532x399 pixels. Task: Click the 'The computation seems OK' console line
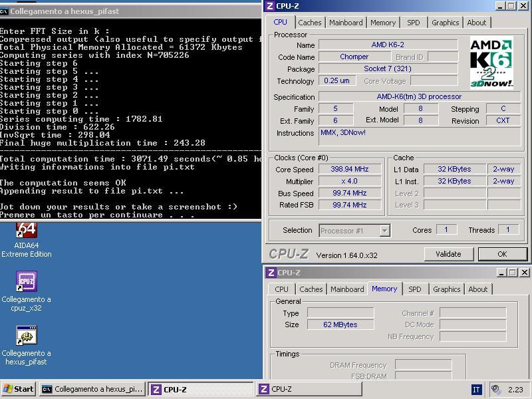pyautogui.click(x=63, y=182)
